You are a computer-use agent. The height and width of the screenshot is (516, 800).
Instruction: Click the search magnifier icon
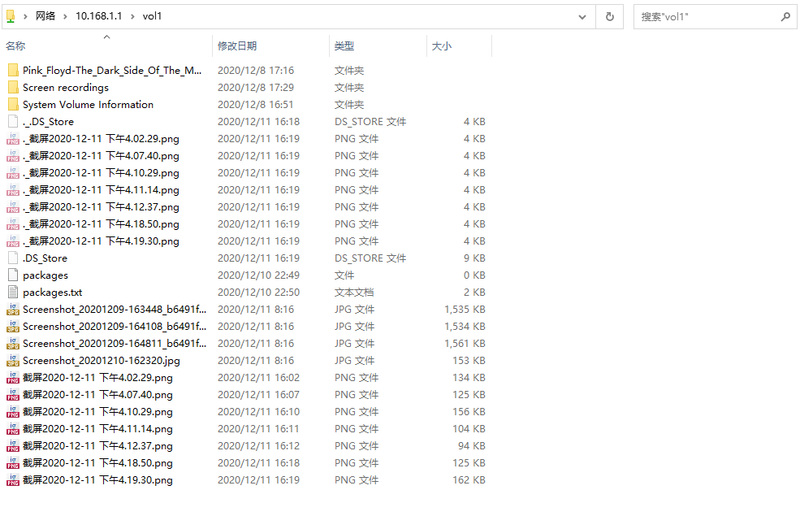(x=786, y=17)
